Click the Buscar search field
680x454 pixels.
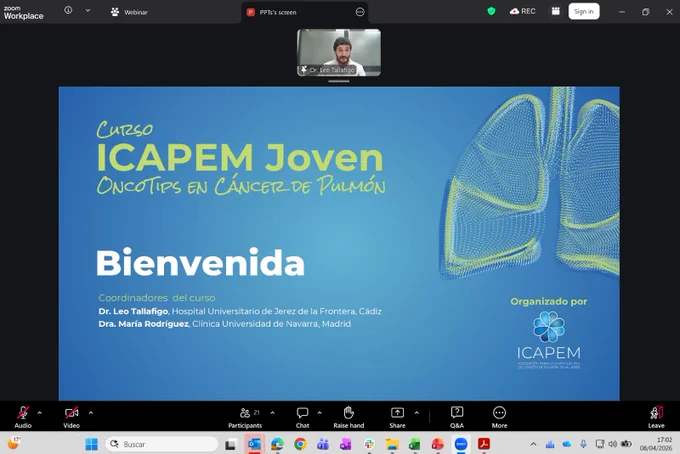tap(162, 444)
